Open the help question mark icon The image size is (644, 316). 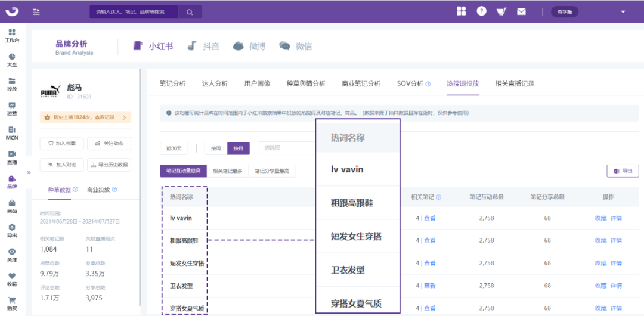pyautogui.click(x=481, y=11)
